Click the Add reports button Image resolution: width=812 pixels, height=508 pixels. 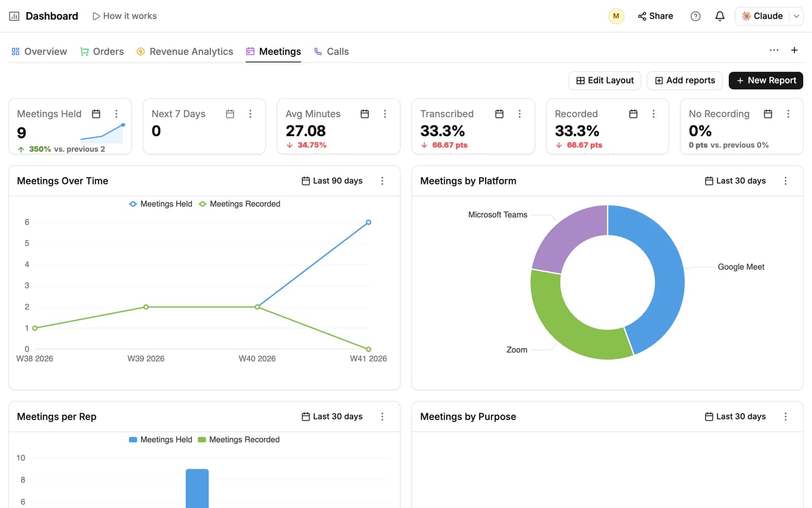point(685,80)
